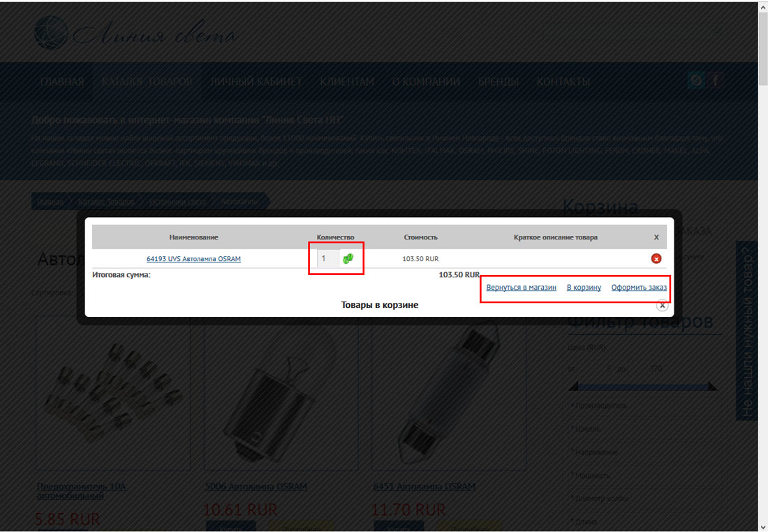Open the Facebook icon in navigation bar
This screenshot has width=768, height=532.
click(715, 80)
